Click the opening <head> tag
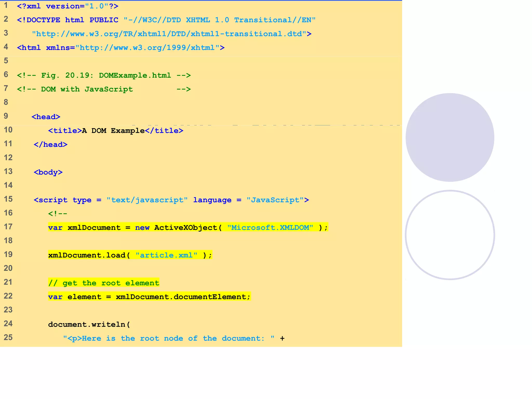This screenshot has width=532, height=399. [46, 117]
